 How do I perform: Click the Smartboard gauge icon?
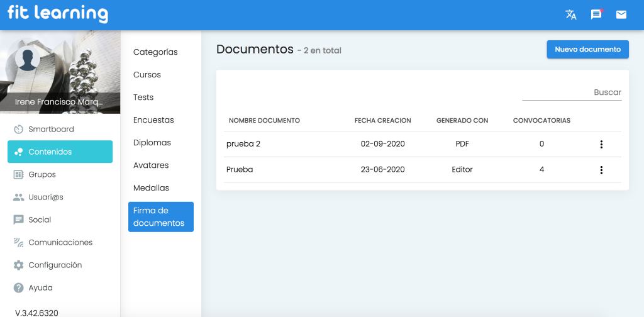click(18, 129)
